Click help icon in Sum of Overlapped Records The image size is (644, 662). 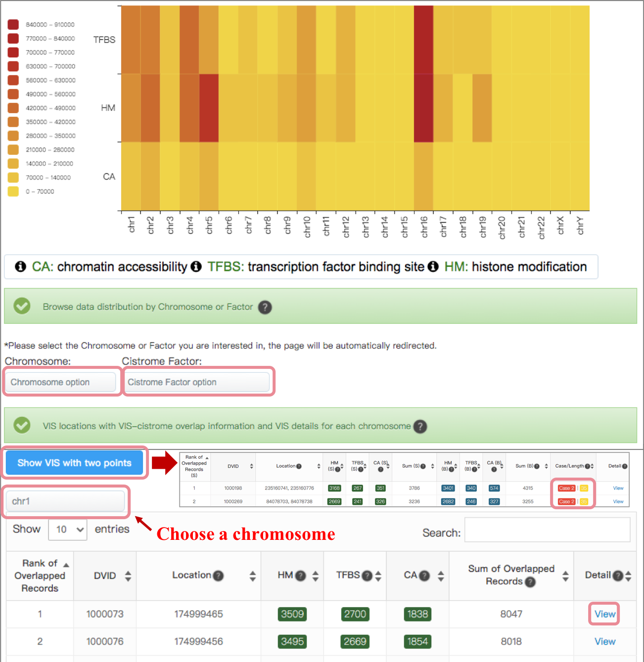pos(530,582)
